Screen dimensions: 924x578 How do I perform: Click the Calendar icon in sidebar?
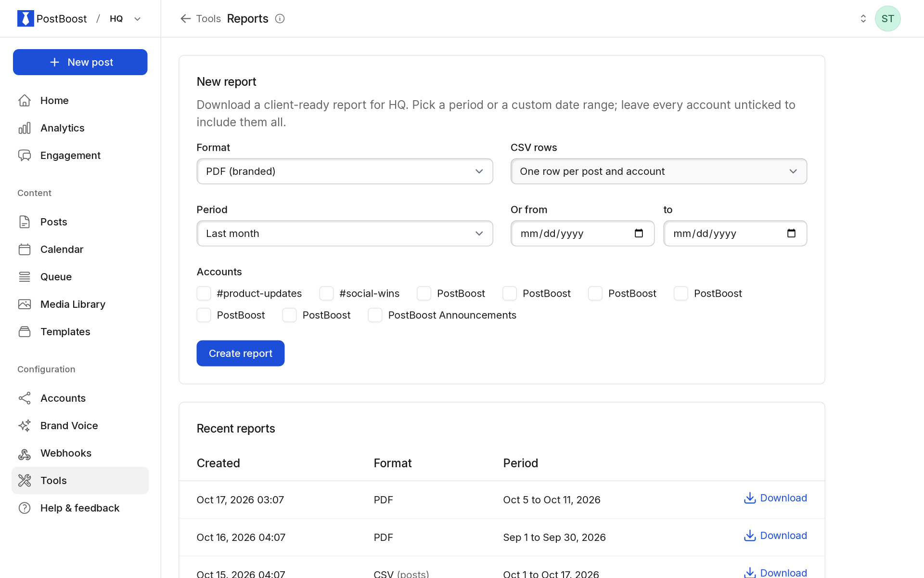[x=25, y=249]
